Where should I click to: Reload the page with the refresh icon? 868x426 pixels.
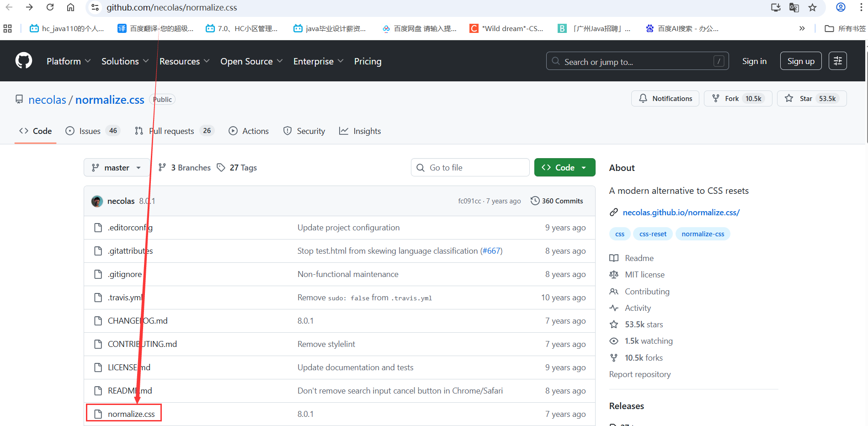50,7
